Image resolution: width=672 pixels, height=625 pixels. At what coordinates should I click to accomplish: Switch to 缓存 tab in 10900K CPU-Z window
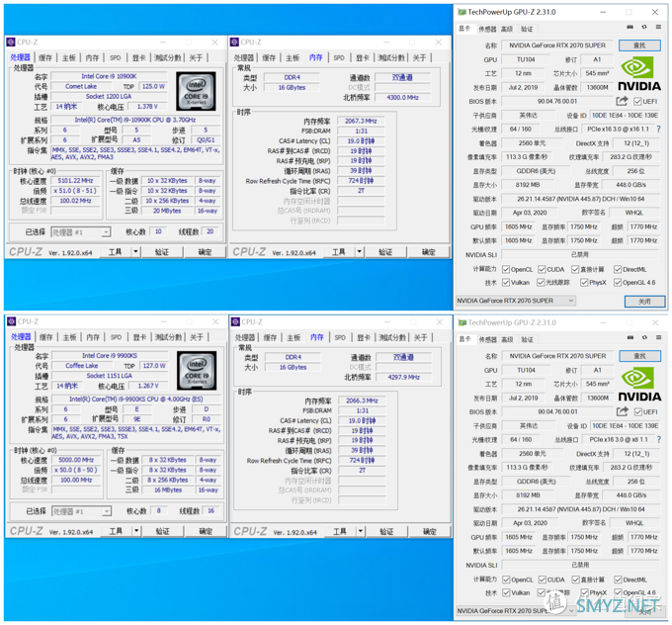(x=45, y=57)
